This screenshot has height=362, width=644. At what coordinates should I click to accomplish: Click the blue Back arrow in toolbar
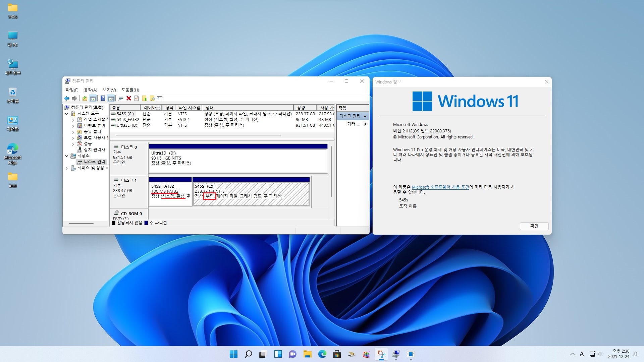click(67, 98)
